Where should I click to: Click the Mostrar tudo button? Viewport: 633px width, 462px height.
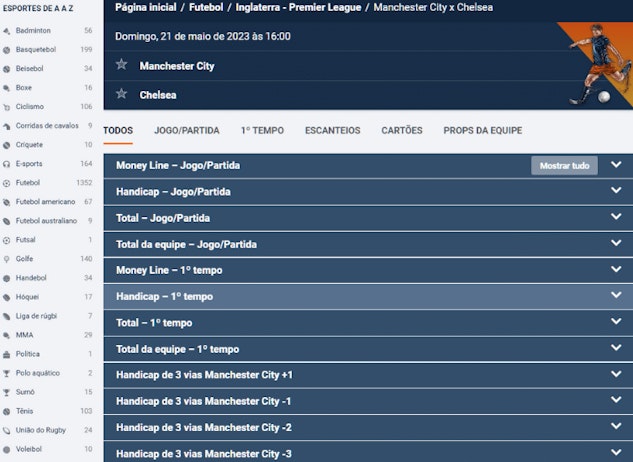[564, 165]
